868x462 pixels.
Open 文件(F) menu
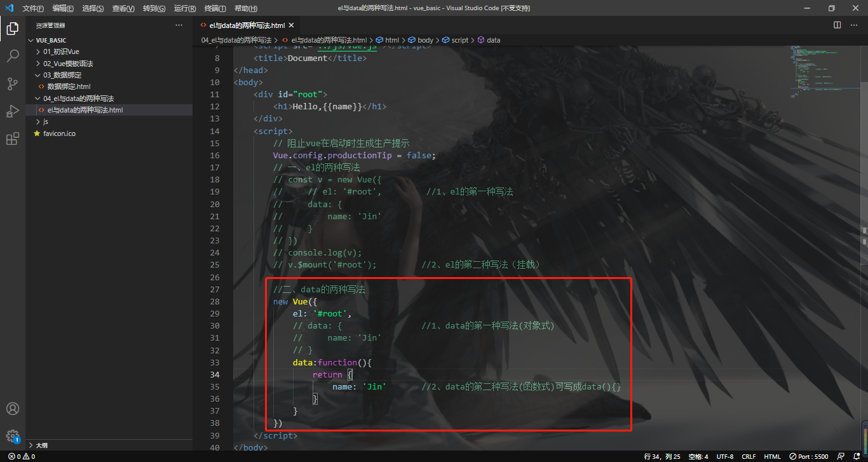tap(33, 8)
